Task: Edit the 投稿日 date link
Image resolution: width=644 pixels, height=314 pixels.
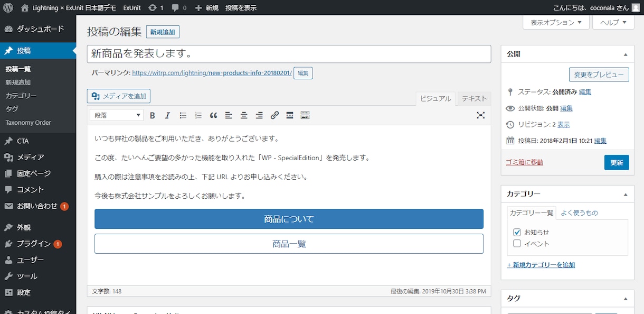Action: tap(600, 141)
